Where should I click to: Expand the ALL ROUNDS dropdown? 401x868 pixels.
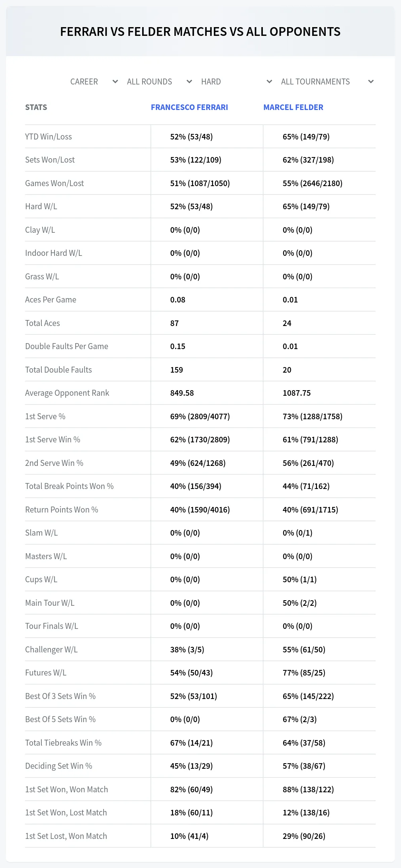tap(159, 82)
